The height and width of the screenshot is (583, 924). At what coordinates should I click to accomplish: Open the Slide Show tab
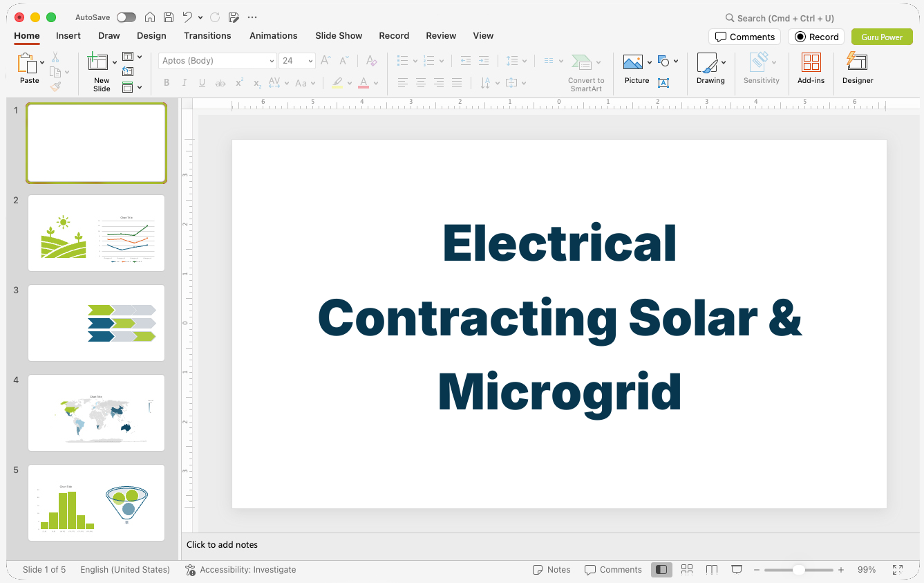tap(339, 35)
